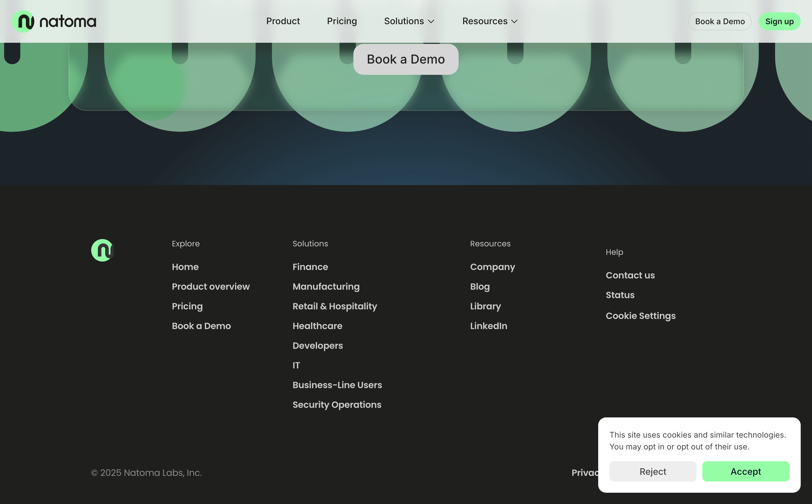
Task: Expand the Solutions dropdown chevron
Action: pyautogui.click(x=431, y=21)
